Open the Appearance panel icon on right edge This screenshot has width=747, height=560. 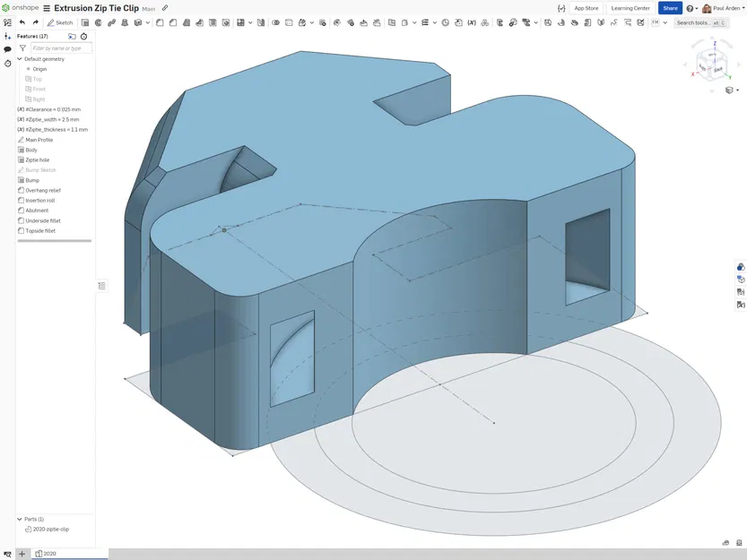(741, 267)
